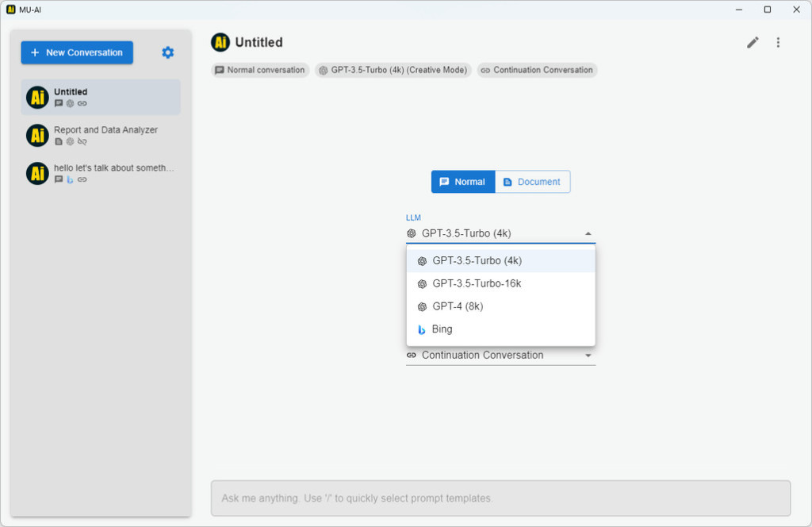
Task: Collapse the LLM dropdown arrow
Action: 588,233
